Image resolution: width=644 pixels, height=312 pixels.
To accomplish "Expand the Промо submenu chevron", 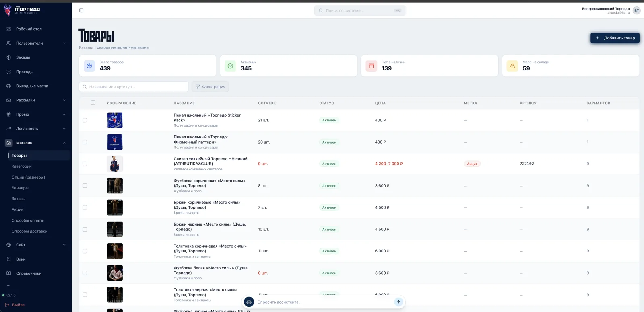I will [x=64, y=114].
